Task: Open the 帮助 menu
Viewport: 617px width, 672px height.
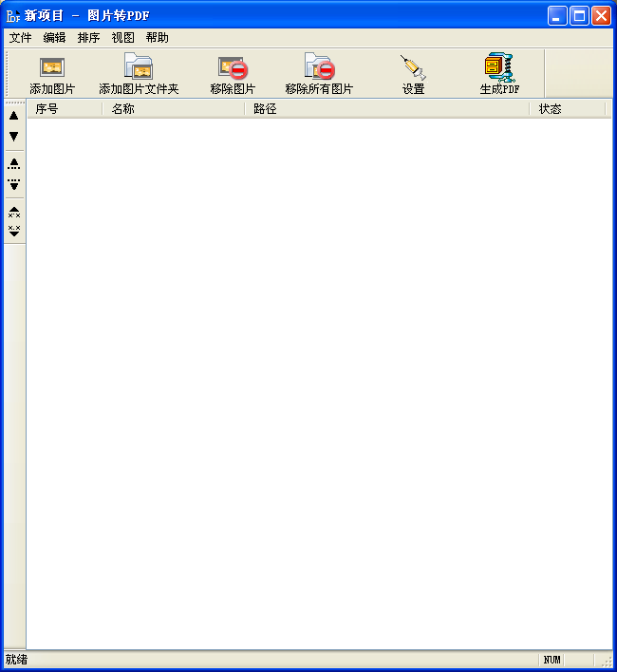Action: coord(158,38)
